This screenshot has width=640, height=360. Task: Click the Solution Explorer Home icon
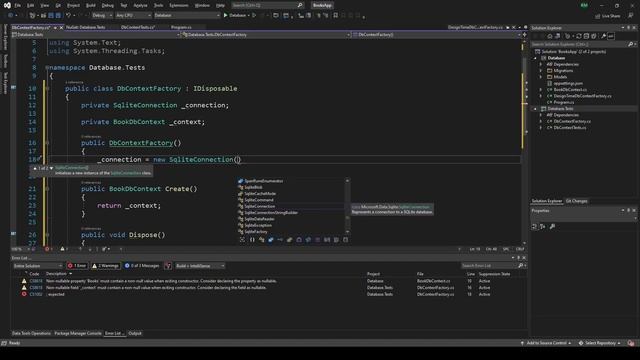click(549, 36)
